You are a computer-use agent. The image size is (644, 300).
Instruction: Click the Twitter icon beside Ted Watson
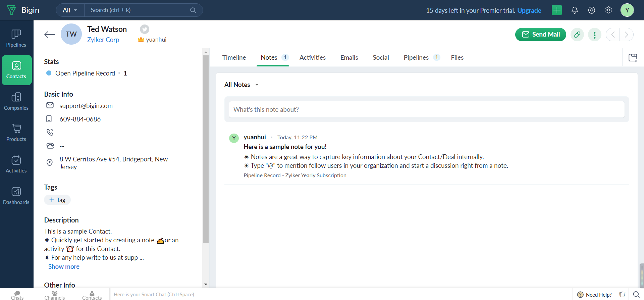[x=145, y=29]
